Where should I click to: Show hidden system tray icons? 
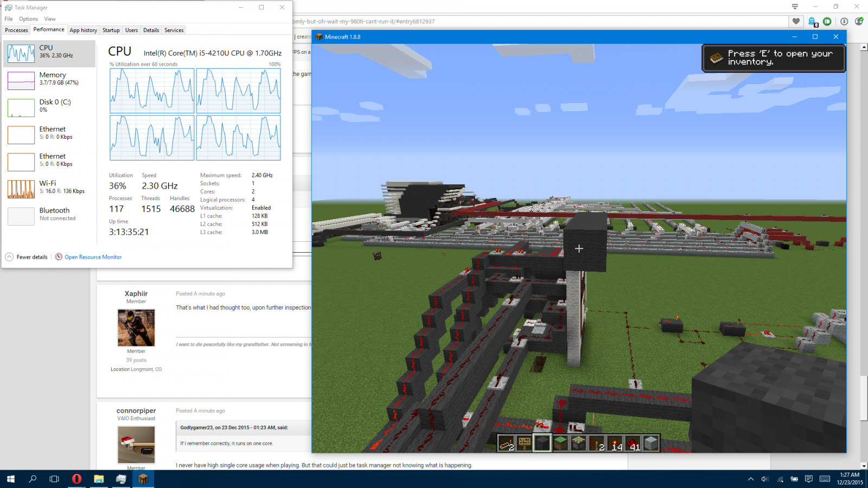[x=751, y=479]
